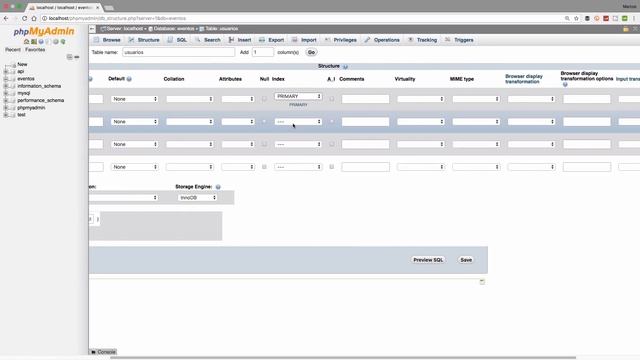This screenshot has height=360, width=640.
Task: Open the Browse tab
Action: coord(107,40)
